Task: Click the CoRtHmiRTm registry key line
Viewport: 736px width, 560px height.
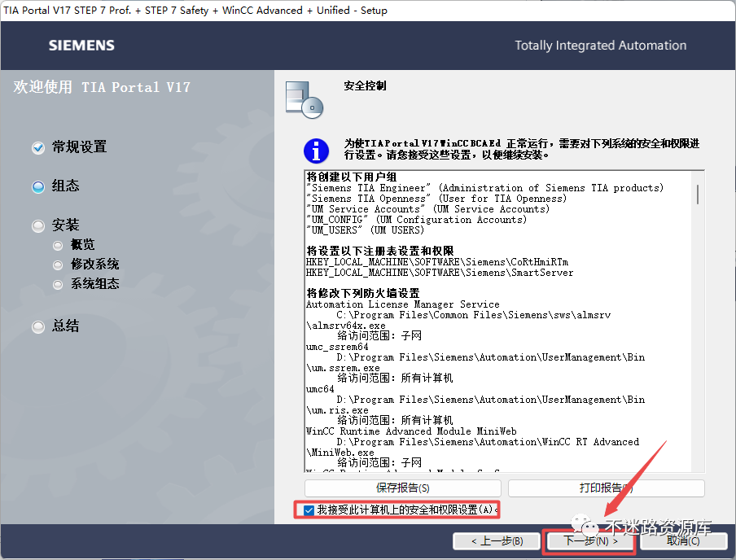Action: pos(437,262)
